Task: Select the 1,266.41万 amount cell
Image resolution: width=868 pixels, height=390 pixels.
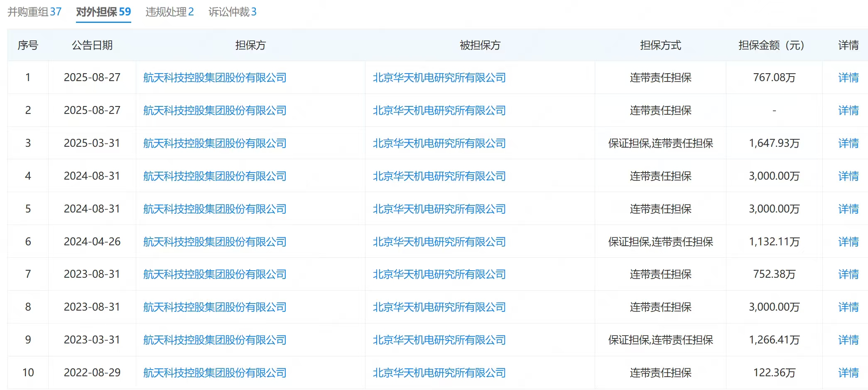Action: tap(774, 340)
